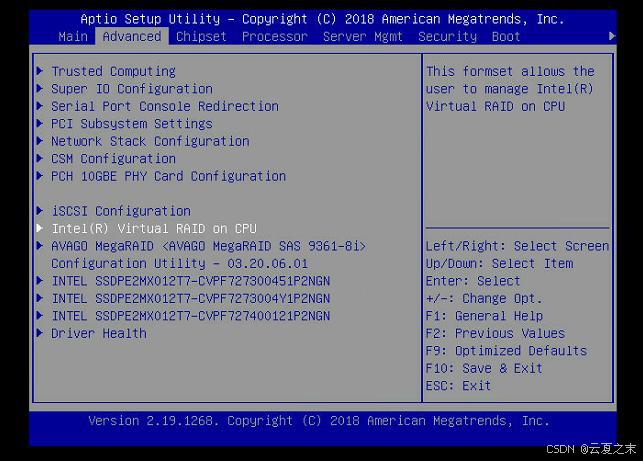Click arrow beside Driver Health

tap(40, 333)
